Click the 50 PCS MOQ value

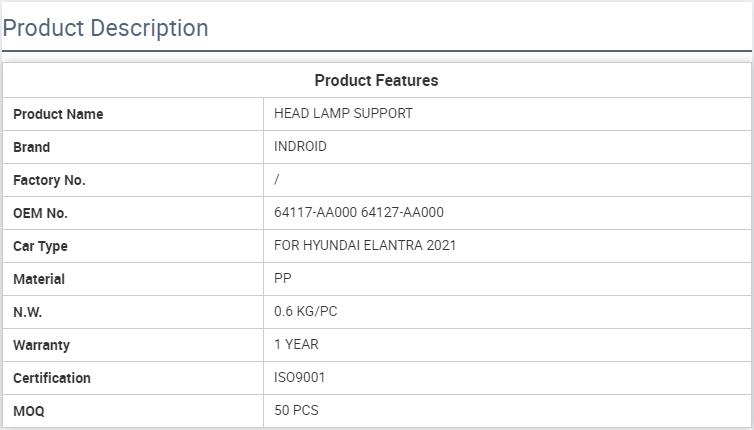pos(297,410)
